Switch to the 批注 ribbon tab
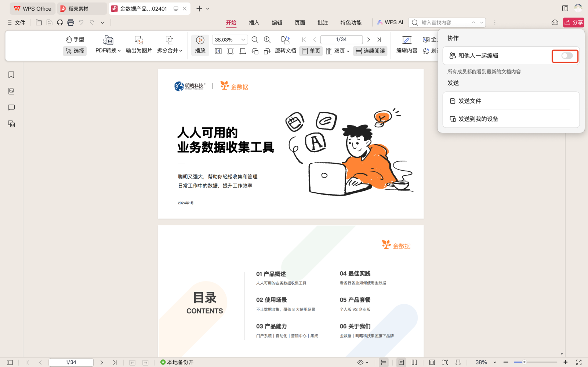The width and height of the screenshot is (588, 367). (x=323, y=22)
